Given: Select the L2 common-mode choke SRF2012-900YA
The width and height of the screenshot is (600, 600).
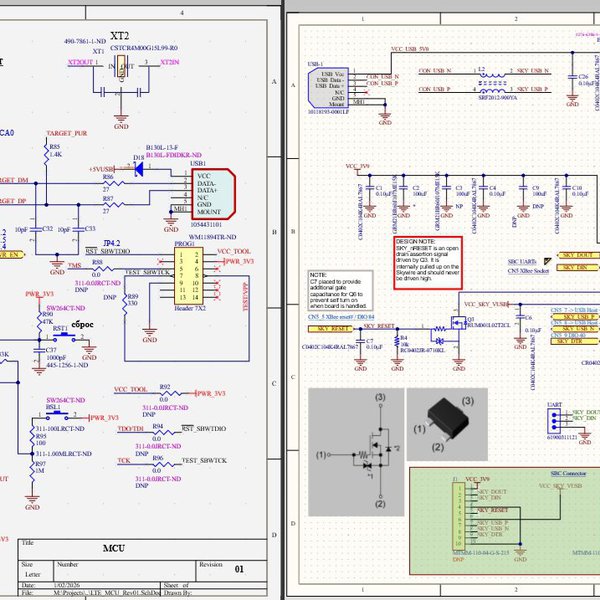Looking at the screenshot, I should click(x=492, y=82).
